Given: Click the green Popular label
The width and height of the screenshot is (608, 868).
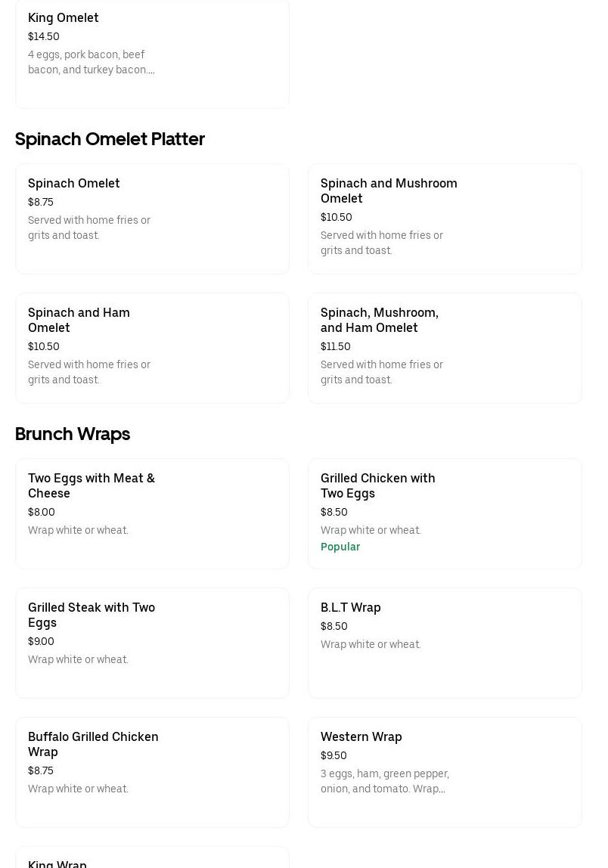Looking at the screenshot, I should (x=340, y=547).
